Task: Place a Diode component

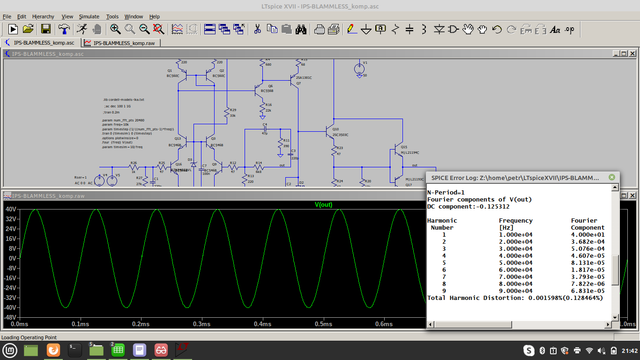Action: [x=439, y=29]
